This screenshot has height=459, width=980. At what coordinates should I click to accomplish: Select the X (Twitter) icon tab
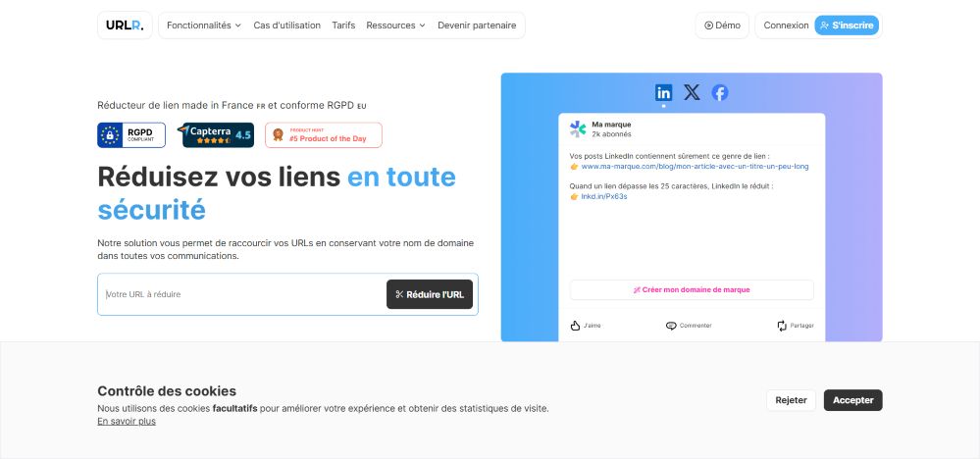click(692, 93)
